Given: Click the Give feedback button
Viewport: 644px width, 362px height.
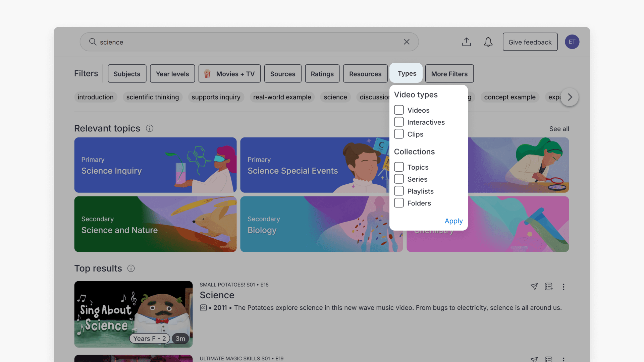Looking at the screenshot, I should point(530,42).
